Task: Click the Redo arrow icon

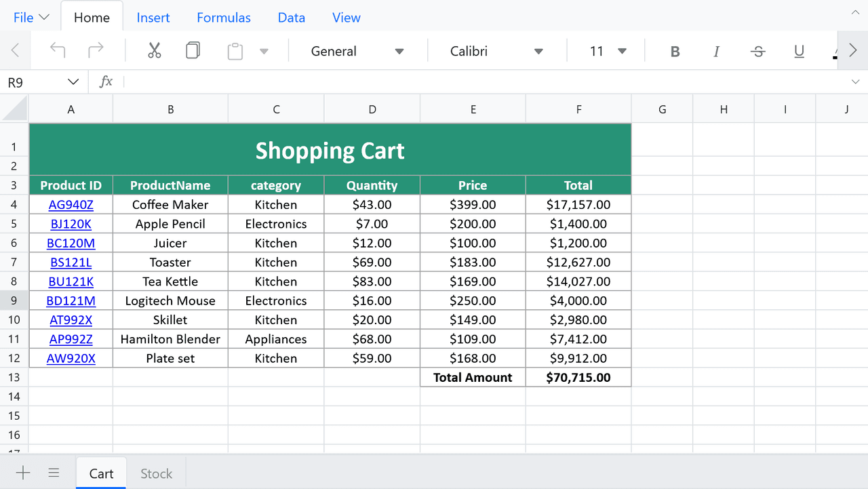Action: pos(96,50)
